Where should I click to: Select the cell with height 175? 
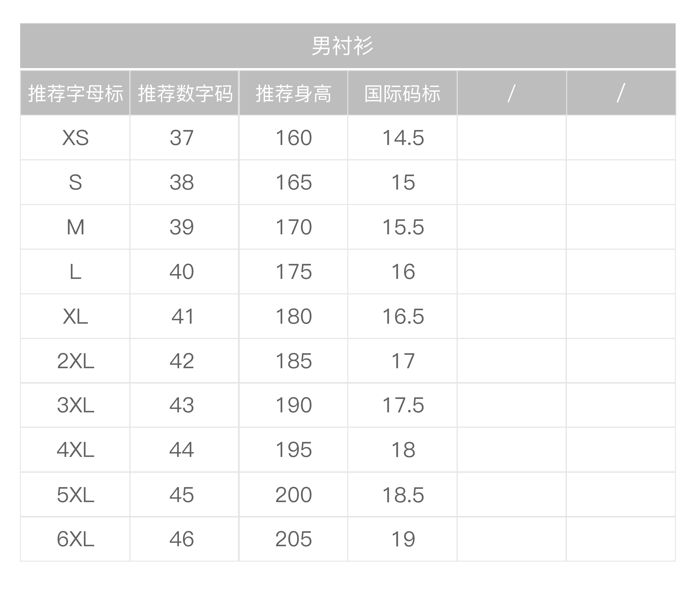293,272
